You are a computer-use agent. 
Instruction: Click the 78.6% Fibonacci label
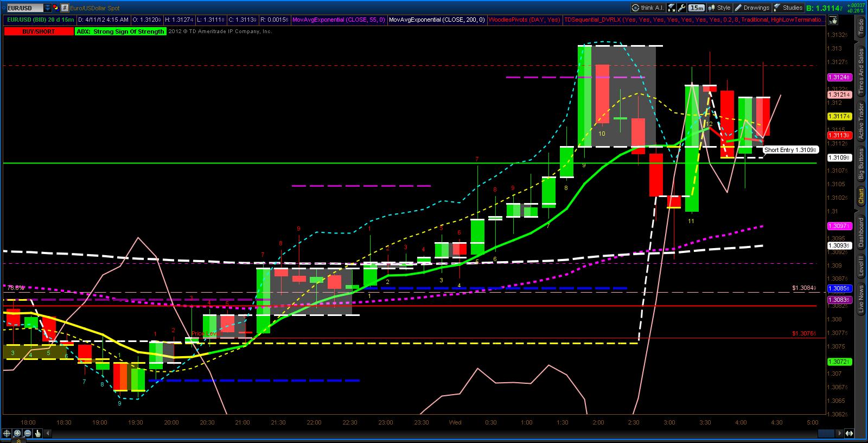click(15, 288)
